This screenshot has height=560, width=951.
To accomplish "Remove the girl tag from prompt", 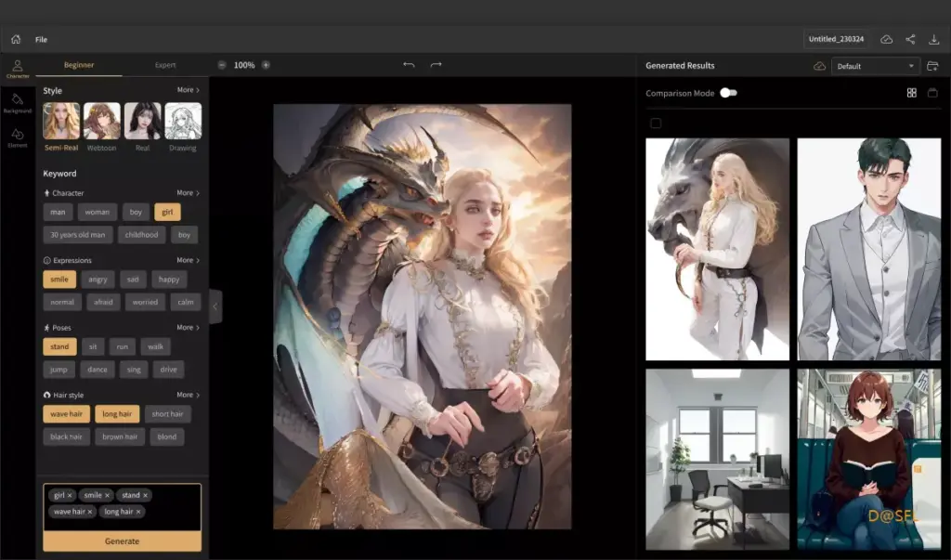I will coord(70,496).
